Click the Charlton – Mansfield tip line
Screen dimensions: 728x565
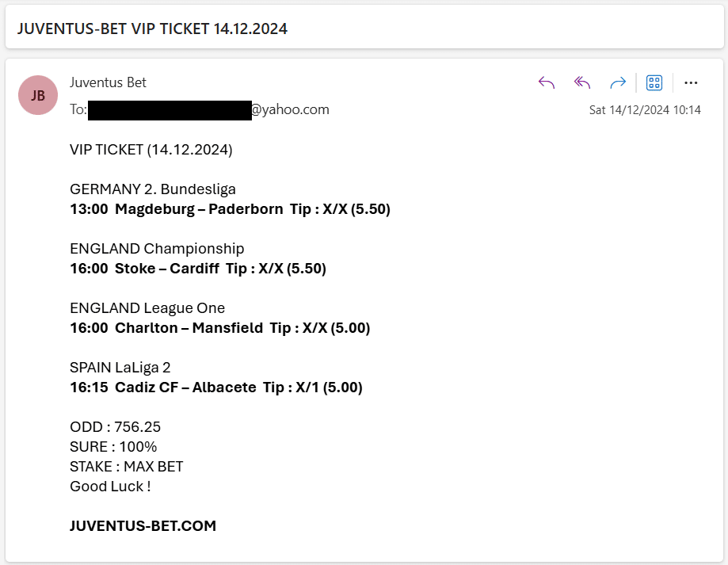[x=219, y=328]
